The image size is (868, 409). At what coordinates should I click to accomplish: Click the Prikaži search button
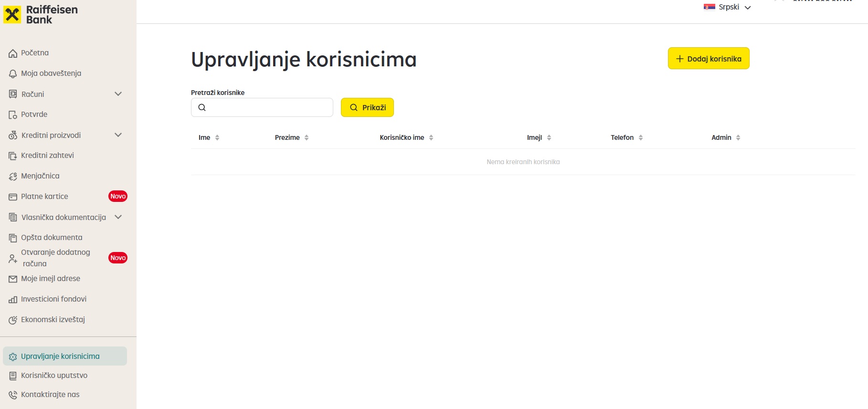[x=367, y=107]
